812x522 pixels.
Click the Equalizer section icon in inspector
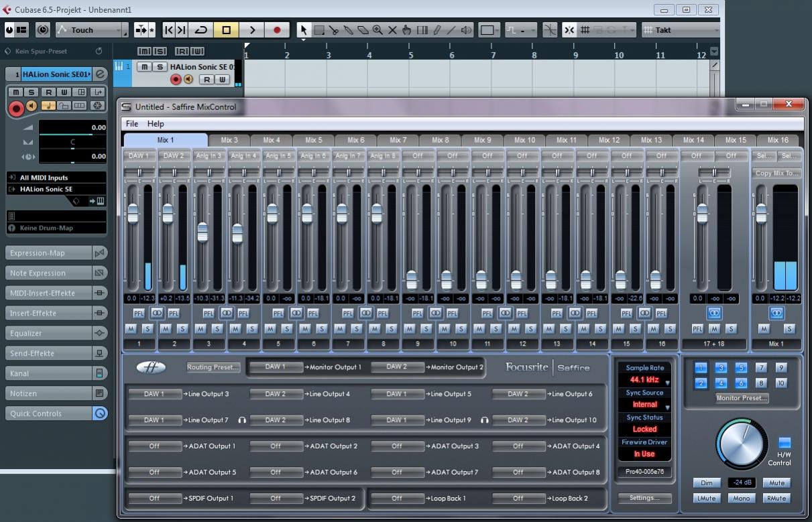click(x=100, y=333)
